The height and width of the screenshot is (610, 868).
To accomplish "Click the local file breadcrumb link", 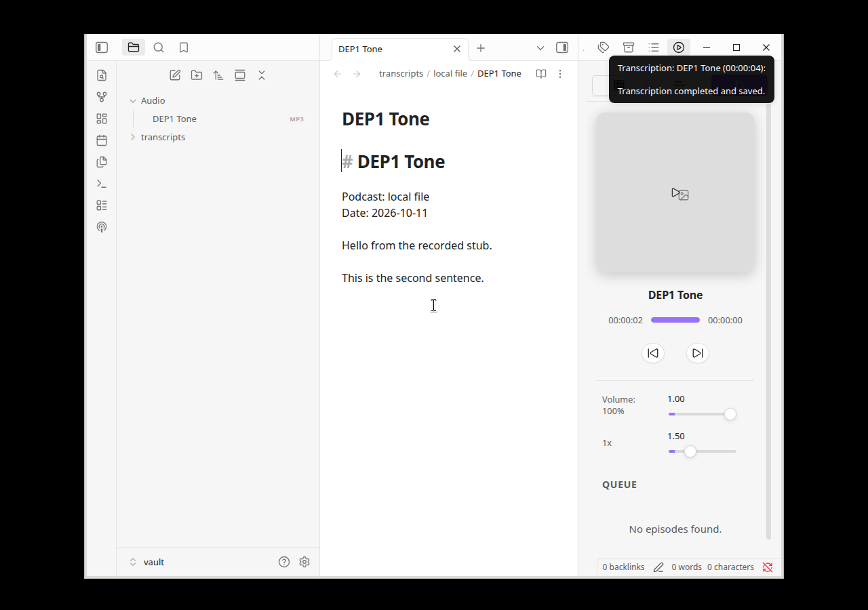I will click(x=450, y=73).
